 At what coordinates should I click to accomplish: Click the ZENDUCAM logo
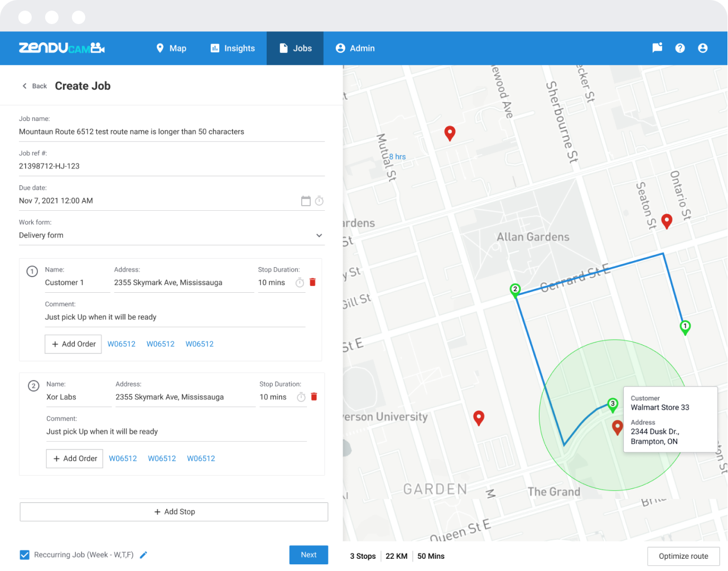point(61,48)
